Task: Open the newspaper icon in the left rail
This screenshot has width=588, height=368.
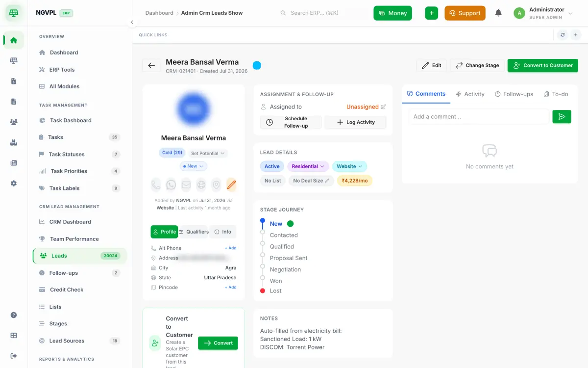Action: click(x=14, y=163)
